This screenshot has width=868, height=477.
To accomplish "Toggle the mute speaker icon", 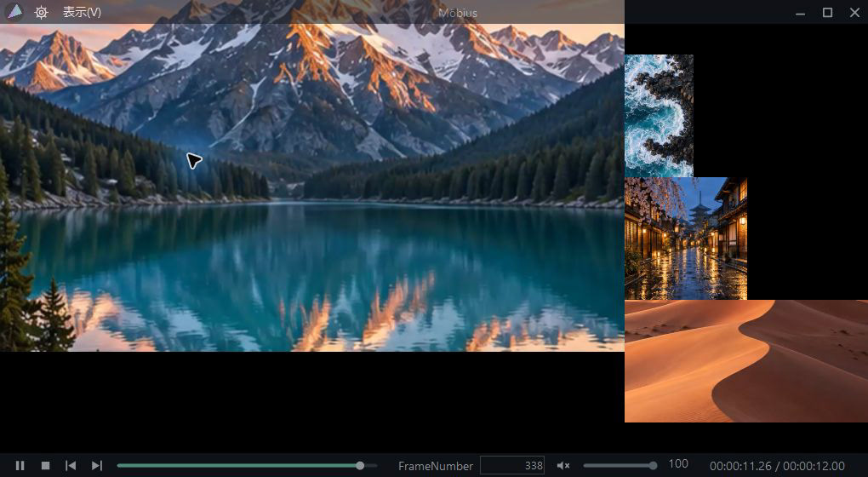I will (x=563, y=466).
